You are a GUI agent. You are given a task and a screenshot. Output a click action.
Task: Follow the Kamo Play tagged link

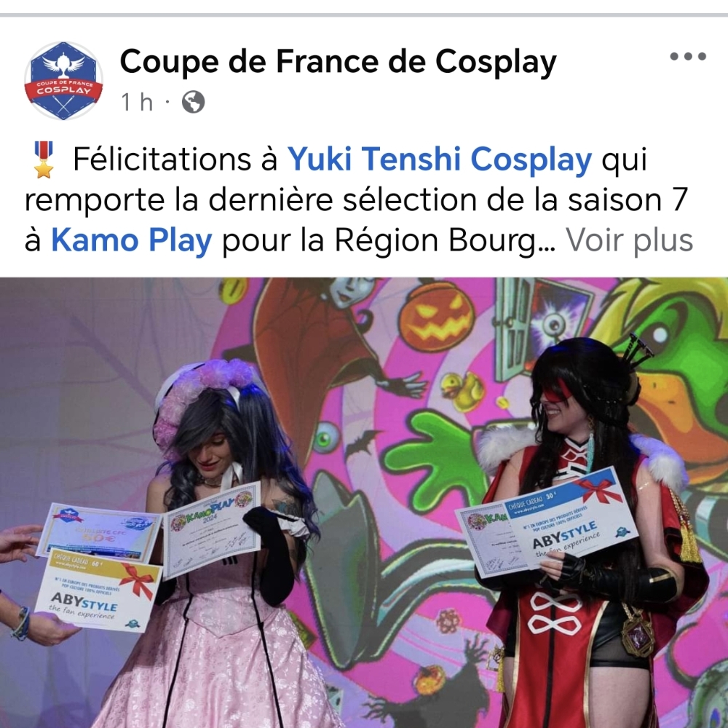click(x=131, y=240)
